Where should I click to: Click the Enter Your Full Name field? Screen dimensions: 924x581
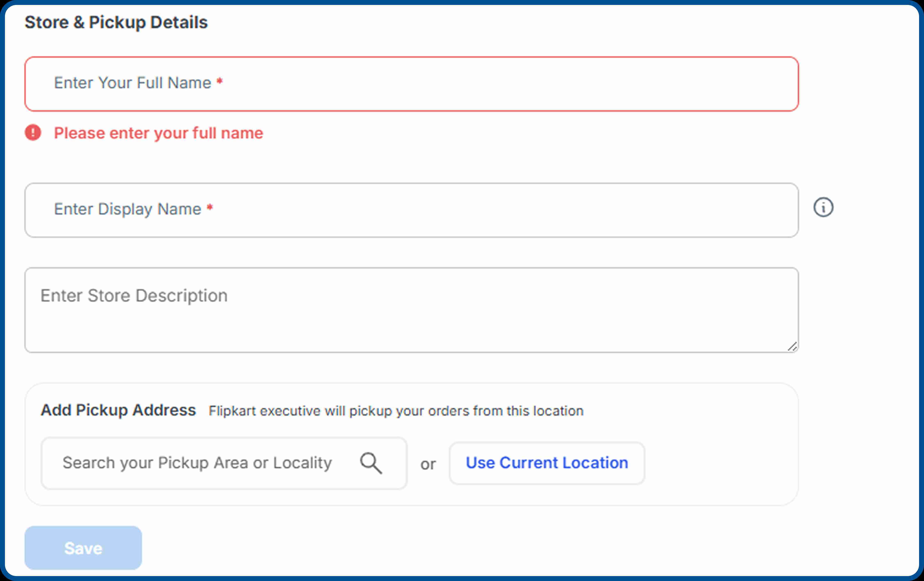[411, 84]
